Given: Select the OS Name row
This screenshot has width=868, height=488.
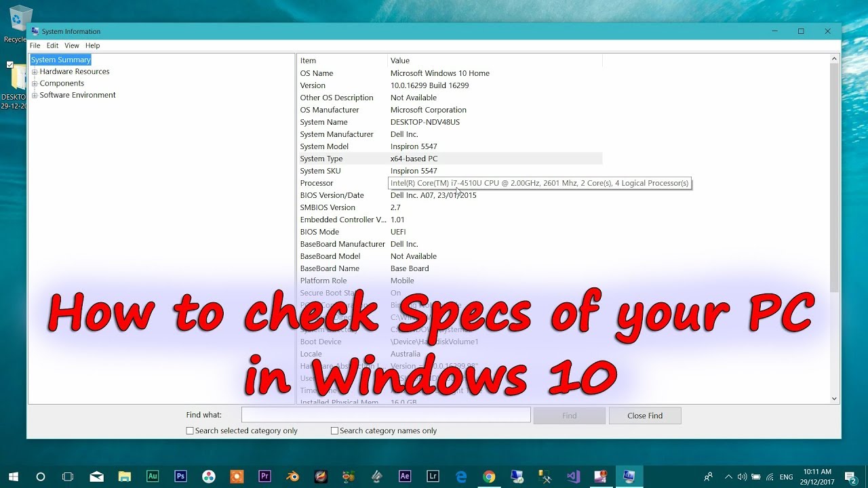Looking at the screenshot, I should click(x=450, y=73).
